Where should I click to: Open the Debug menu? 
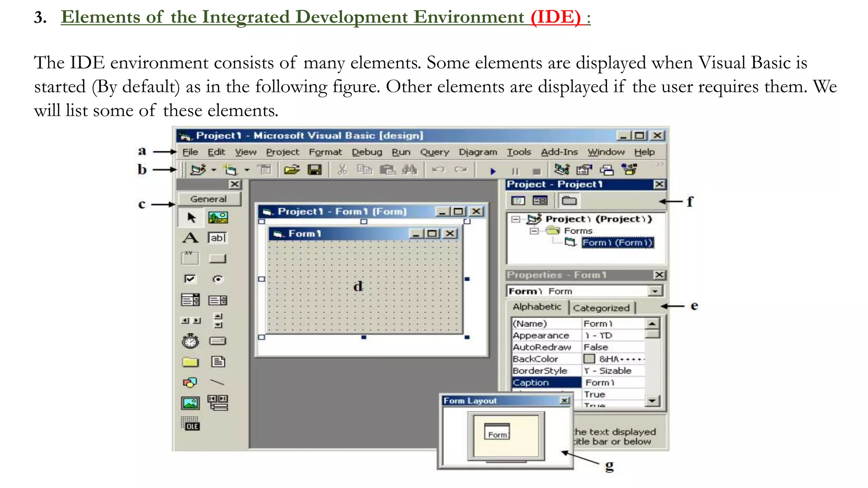pos(367,152)
